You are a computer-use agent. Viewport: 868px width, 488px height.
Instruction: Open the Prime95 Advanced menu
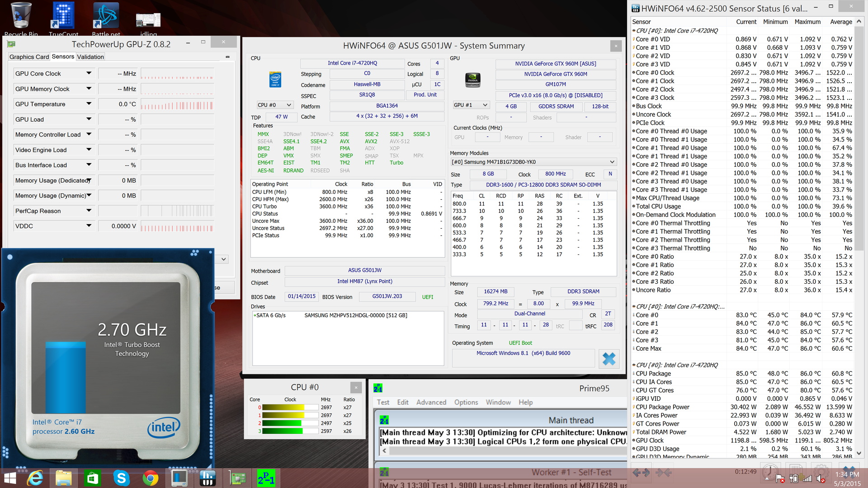click(431, 402)
